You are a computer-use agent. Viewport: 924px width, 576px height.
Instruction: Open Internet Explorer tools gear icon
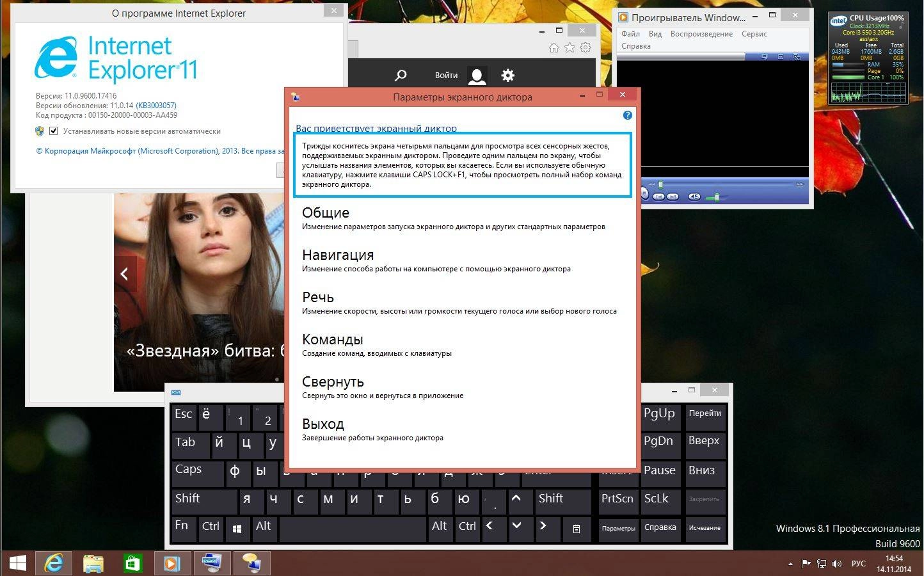(x=585, y=47)
